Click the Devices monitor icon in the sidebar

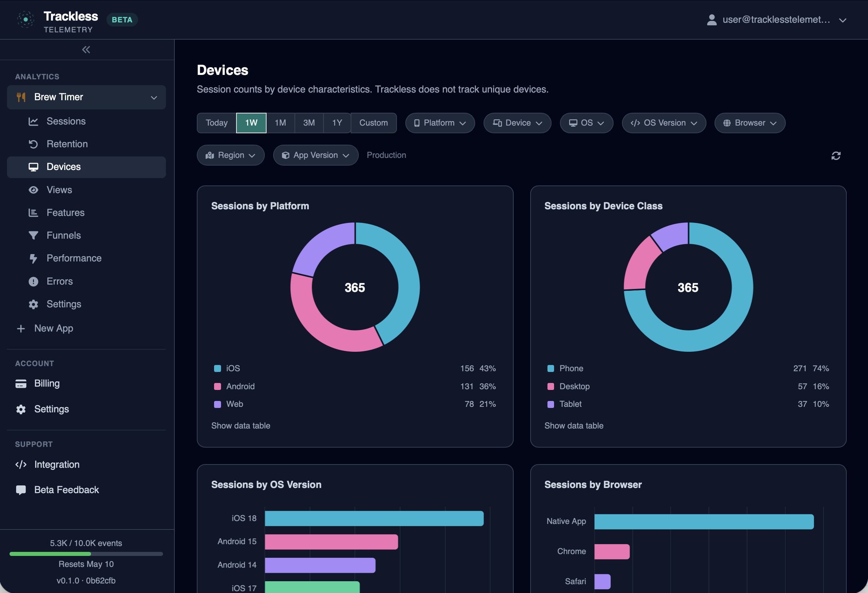click(34, 167)
